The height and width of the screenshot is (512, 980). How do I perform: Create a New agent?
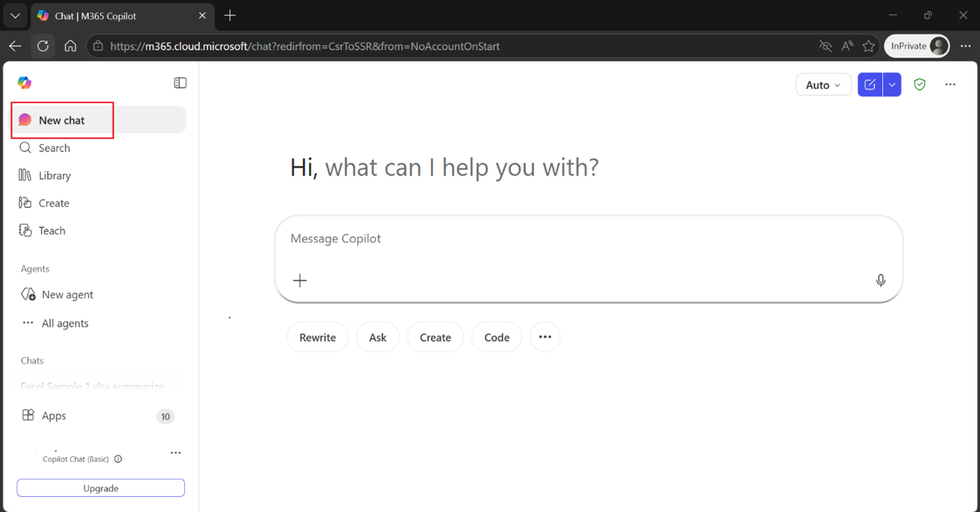click(65, 294)
